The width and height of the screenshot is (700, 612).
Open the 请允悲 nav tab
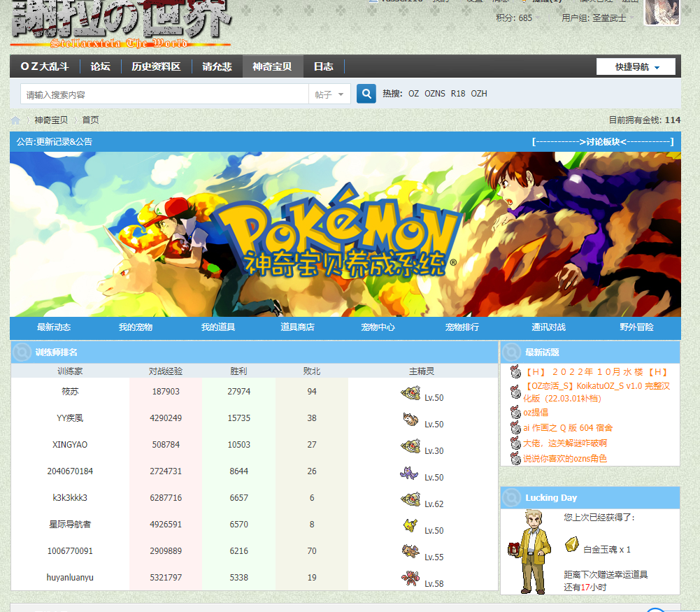217,66
